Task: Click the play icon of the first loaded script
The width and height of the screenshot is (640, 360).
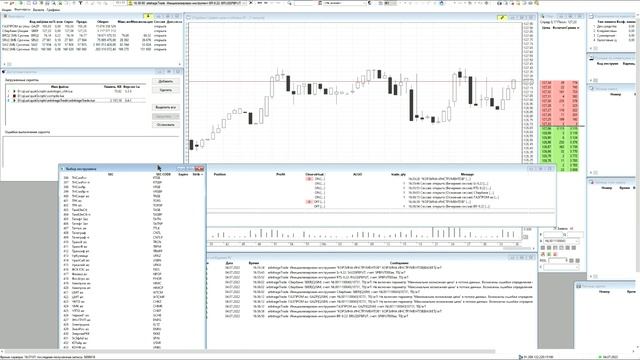Action: point(14,91)
